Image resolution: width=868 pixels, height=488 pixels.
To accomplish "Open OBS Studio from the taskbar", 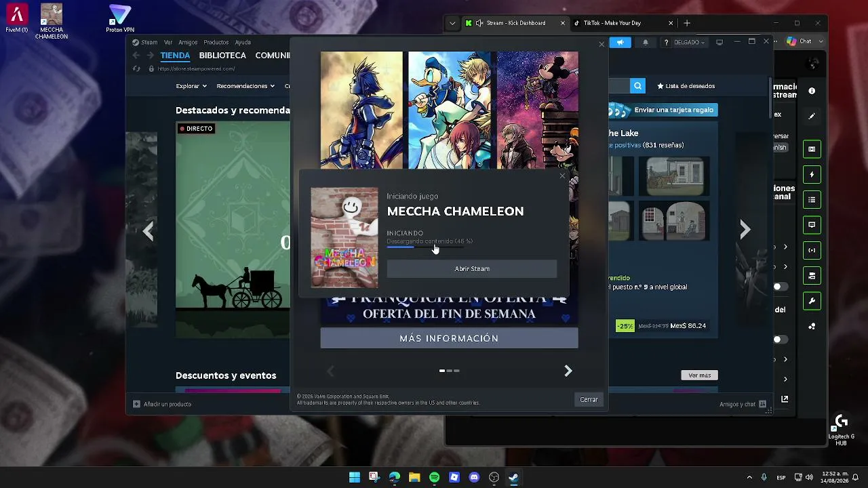I will tap(494, 477).
